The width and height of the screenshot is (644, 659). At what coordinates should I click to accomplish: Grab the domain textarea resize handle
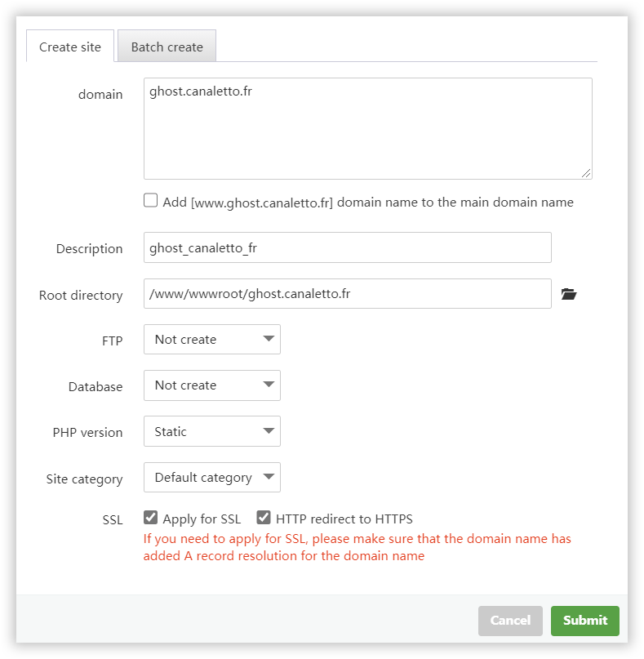click(x=587, y=173)
